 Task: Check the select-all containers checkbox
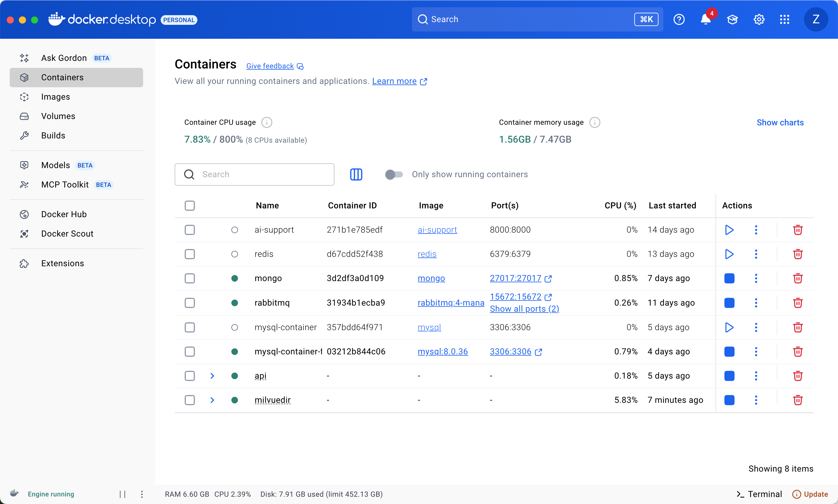click(x=190, y=205)
